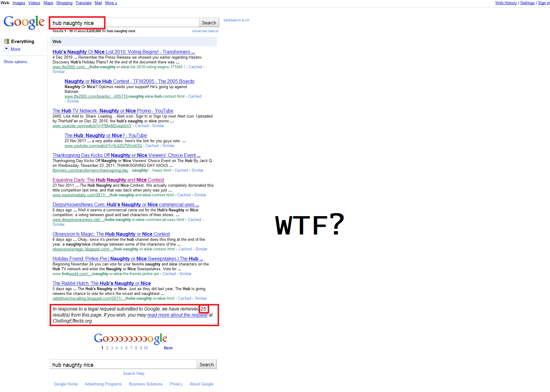Open 'Obsession Is Magic' Hub contest result
Screen dimensions: 550x392
111,234
